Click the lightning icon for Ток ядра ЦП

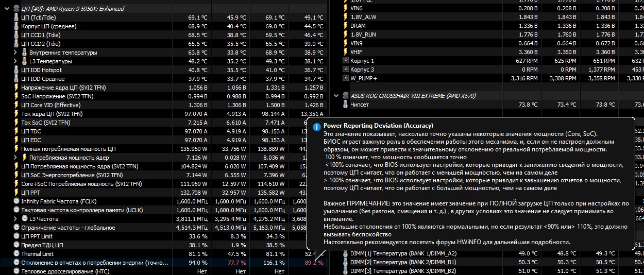point(16,114)
